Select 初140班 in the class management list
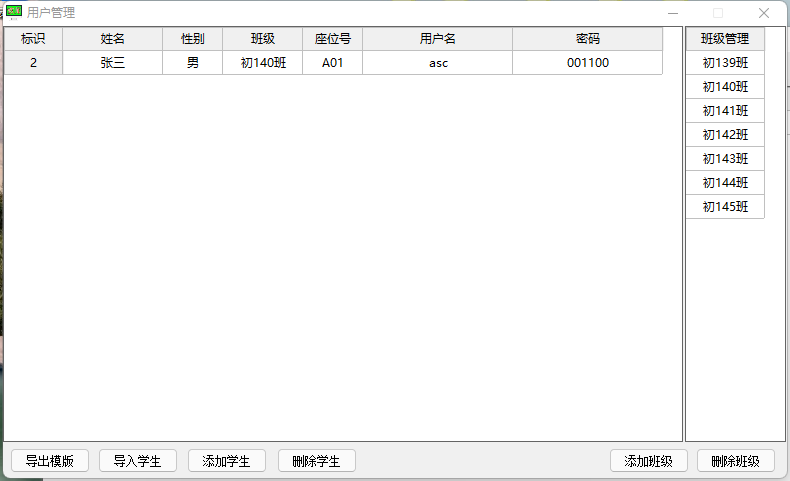Screen dimensions: 790x481 tap(725, 87)
